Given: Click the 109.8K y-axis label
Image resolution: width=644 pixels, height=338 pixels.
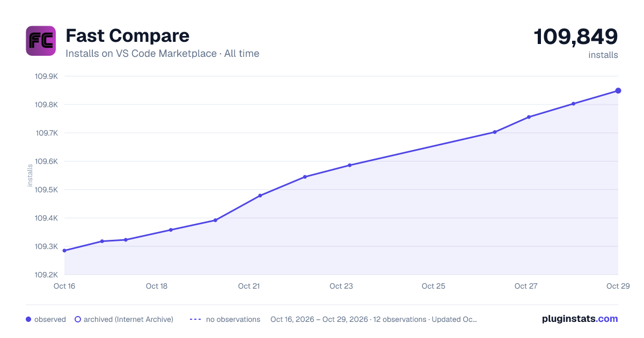Looking at the screenshot, I should click(x=47, y=105).
